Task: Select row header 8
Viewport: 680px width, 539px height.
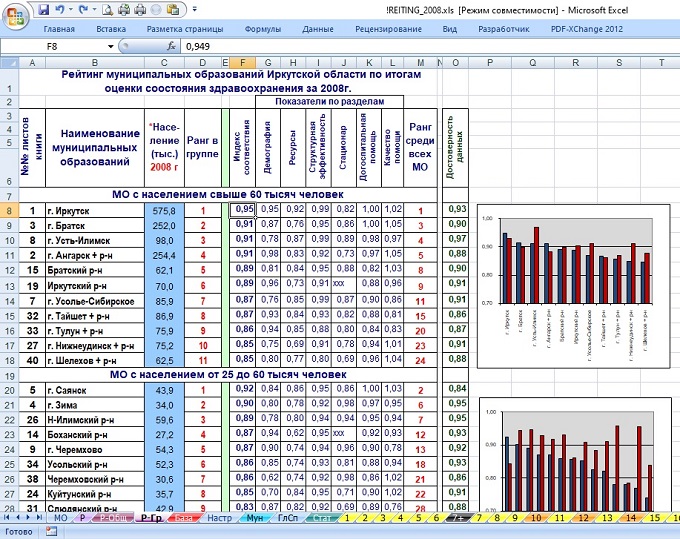Action: coord(9,211)
